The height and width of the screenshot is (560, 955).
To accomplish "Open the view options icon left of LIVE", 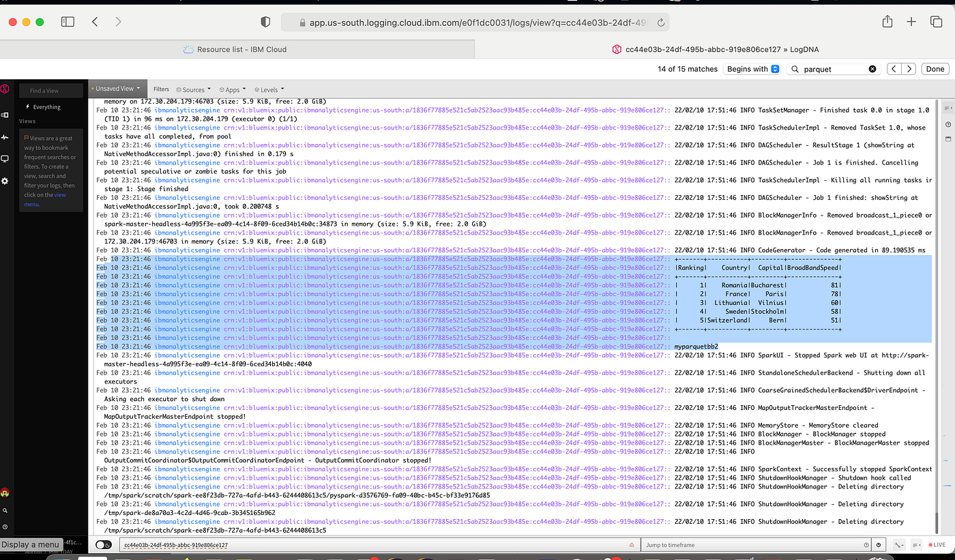I will tap(915, 545).
